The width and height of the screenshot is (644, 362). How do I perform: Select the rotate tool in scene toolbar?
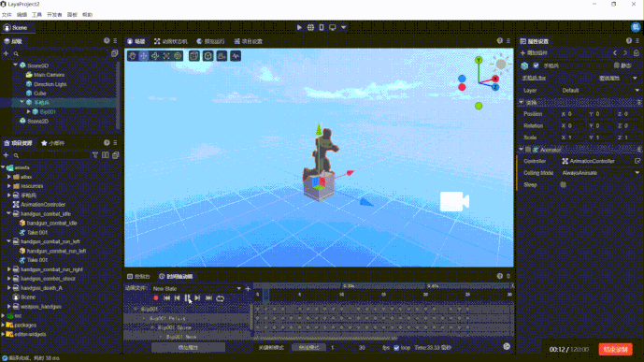coord(155,56)
